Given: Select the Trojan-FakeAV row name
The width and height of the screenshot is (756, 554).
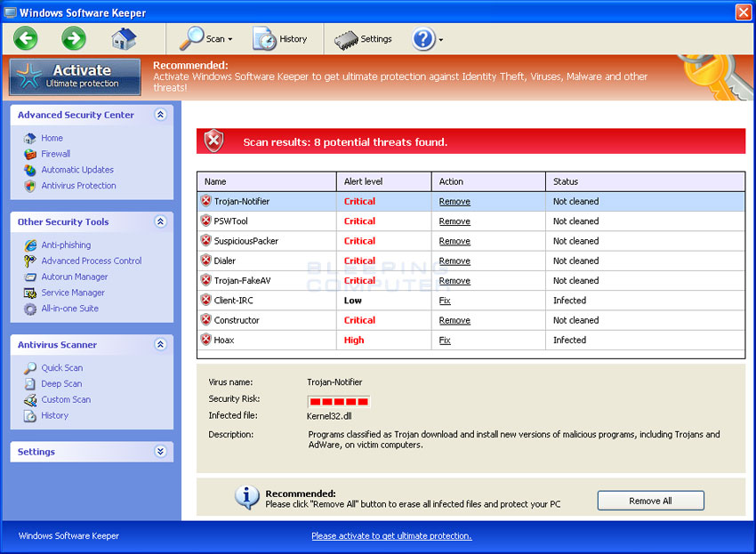Looking at the screenshot, I should 242,281.
